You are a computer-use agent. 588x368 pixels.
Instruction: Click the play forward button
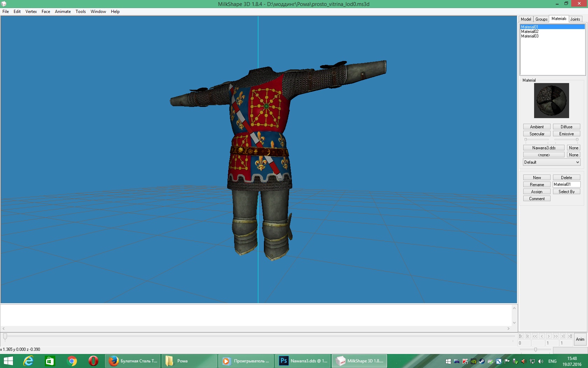tap(556, 336)
